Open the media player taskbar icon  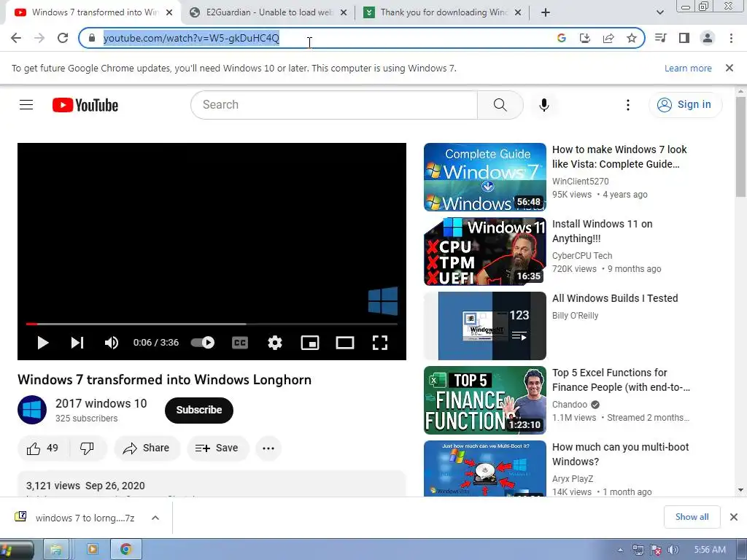point(93,550)
